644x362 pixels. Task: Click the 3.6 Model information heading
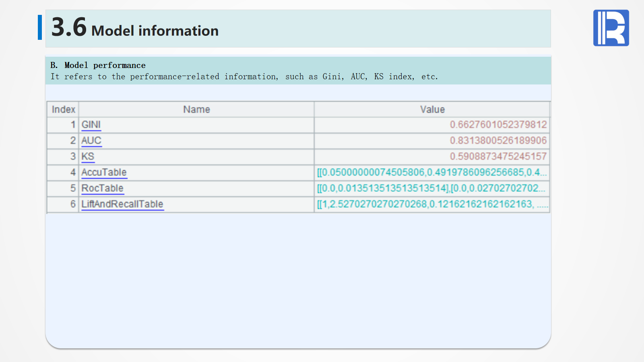pos(135,28)
